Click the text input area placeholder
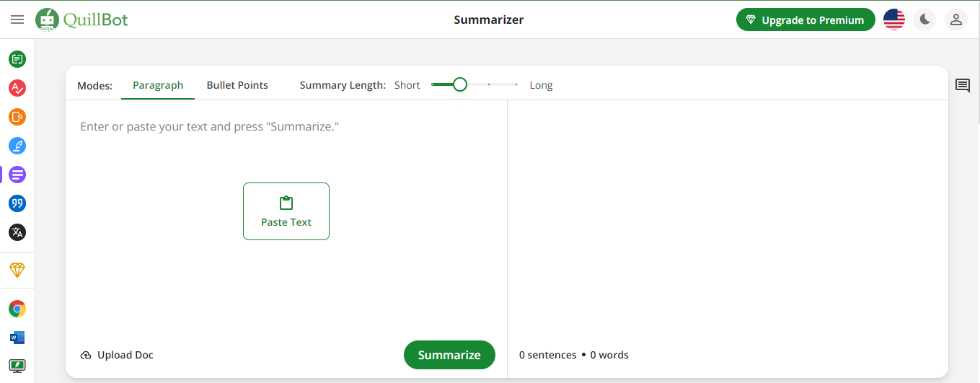Image resolution: width=980 pixels, height=383 pixels. point(209,127)
